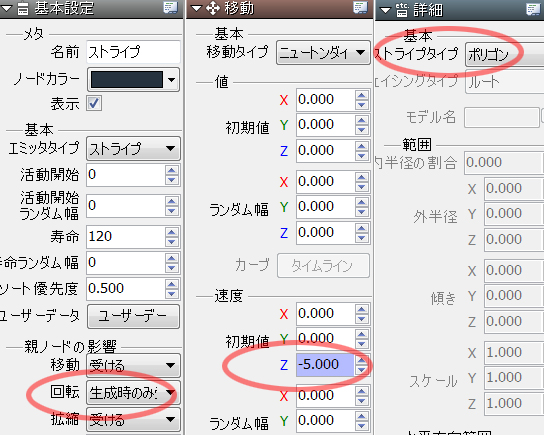Increase the 寿命 value with up arrow
Screen dimensions: 544x435
tap(172, 232)
